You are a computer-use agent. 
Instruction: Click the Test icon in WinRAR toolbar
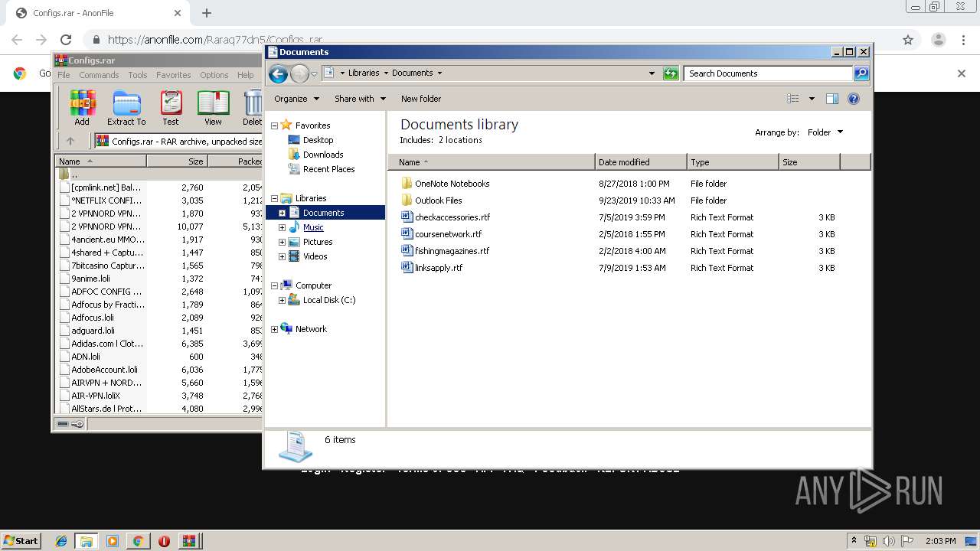[171, 108]
